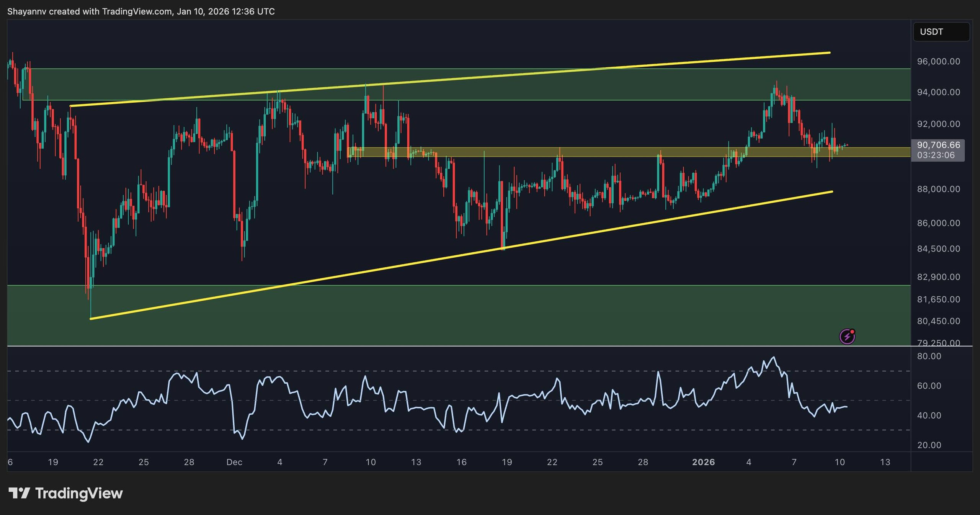980x515 pixels.
Task: Click the date label 10 near chart end
Action: pos(840,462)
